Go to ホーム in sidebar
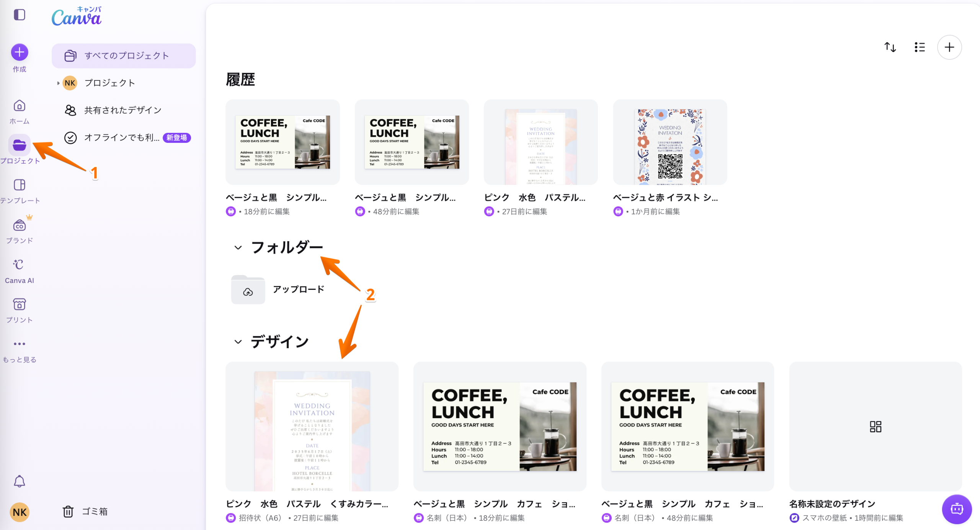 20,112
